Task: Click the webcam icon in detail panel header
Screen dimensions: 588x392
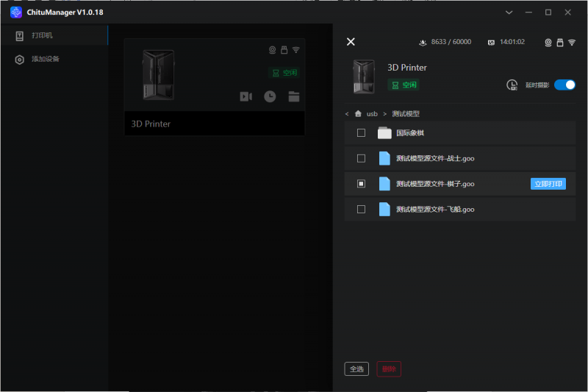Action: tap(548, 43)
